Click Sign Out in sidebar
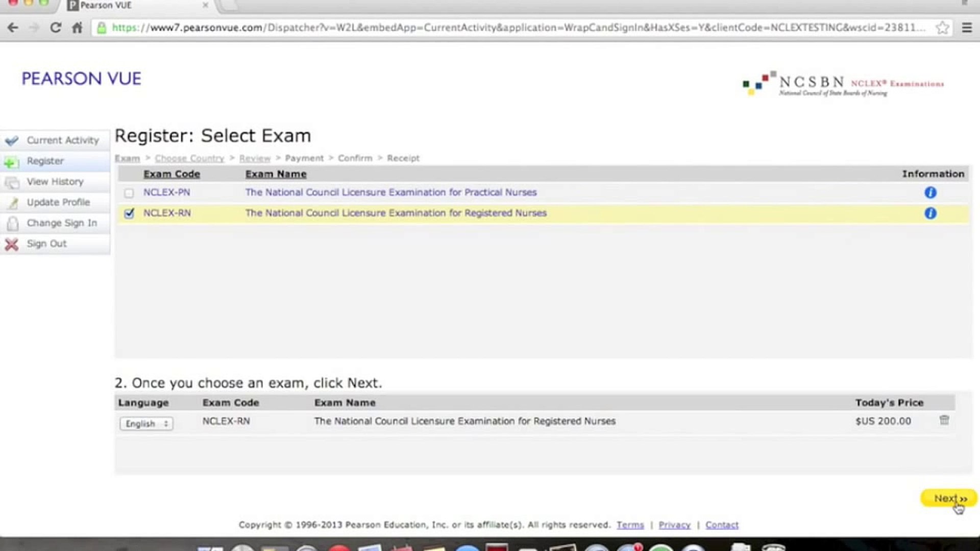Image resolution: width=980 pixels, height=551 pixels. click(46, 244)
